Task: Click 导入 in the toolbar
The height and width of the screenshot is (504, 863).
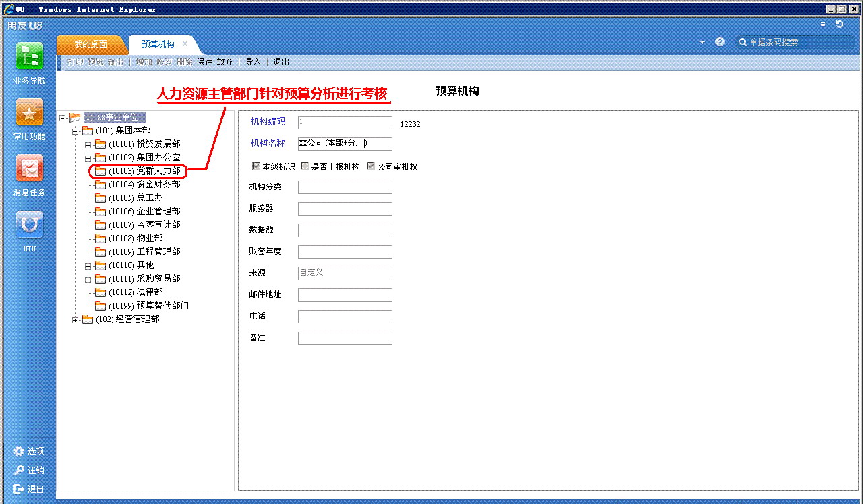Action: point(253,62)
